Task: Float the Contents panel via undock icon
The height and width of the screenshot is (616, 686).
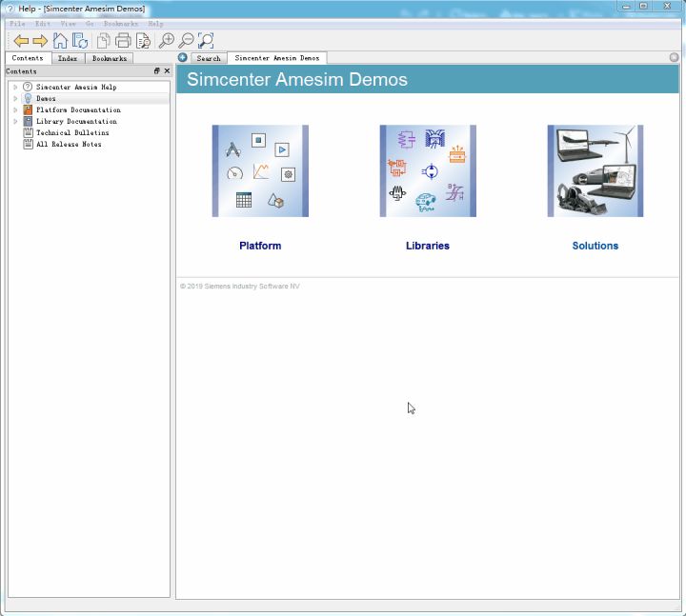Action: pos(156,70)
